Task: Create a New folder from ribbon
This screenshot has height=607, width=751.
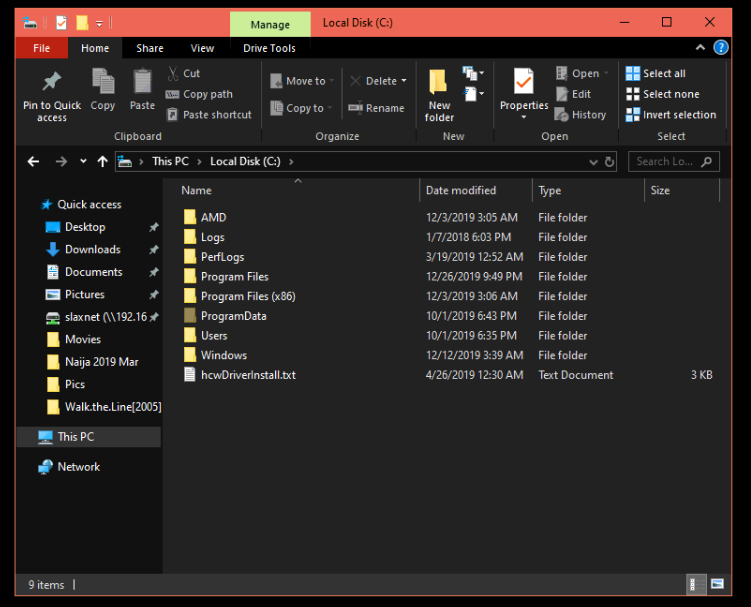Action: 439,95
